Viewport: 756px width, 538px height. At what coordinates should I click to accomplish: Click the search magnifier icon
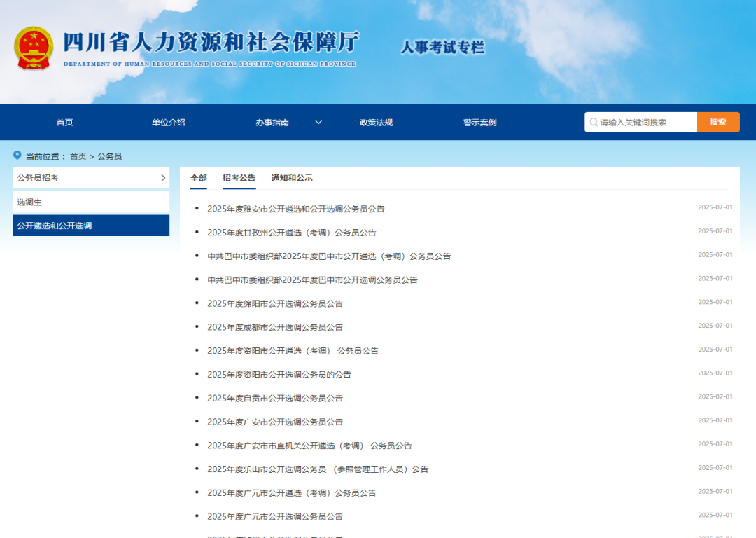pos(594,123)
